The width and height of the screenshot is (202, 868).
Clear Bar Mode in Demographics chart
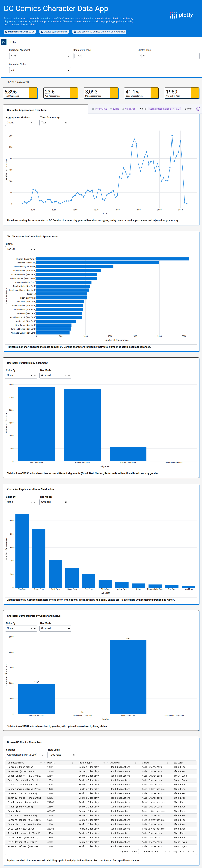(66, 628)
